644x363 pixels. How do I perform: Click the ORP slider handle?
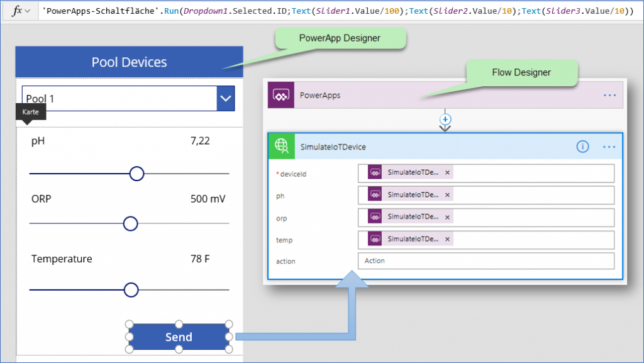pyautogui.click(x=131, y=224)
